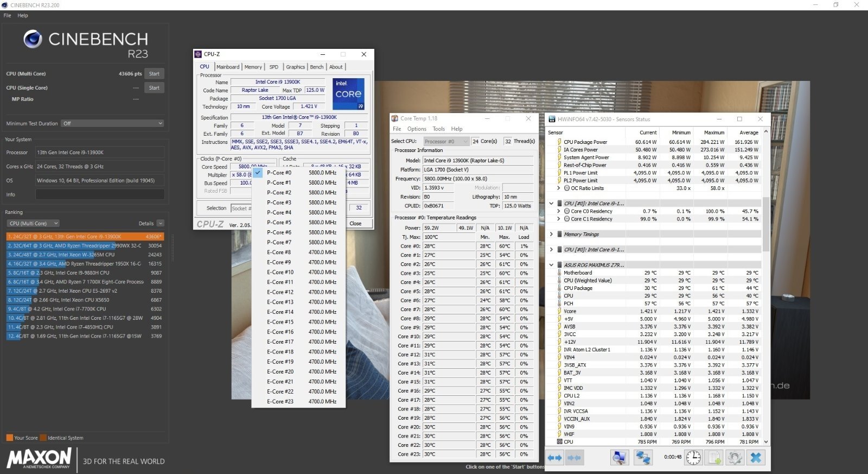Expand Core C1 Residency row
The height and width of the screenshot is (474, 868).
(559, 219)
